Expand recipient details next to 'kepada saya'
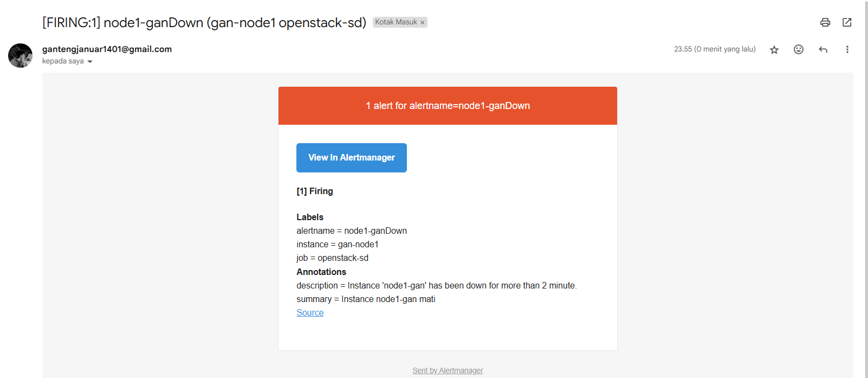The width and height of the screenshot is (868, 378). (x=90, y=62)
